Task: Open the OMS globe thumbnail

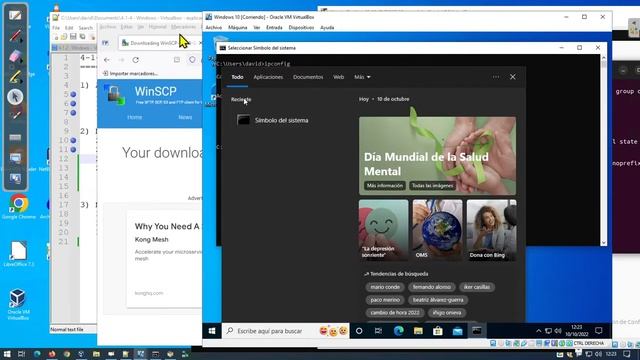Action: pos(437,230)
